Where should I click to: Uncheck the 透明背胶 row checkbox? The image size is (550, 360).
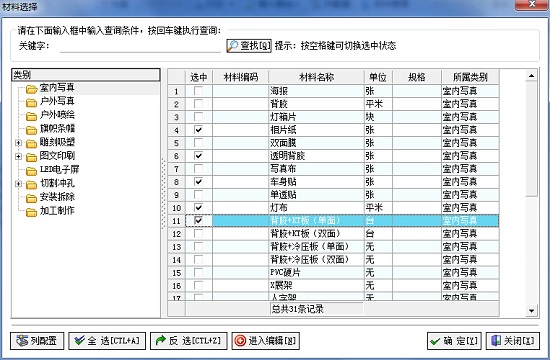[198, 156]
